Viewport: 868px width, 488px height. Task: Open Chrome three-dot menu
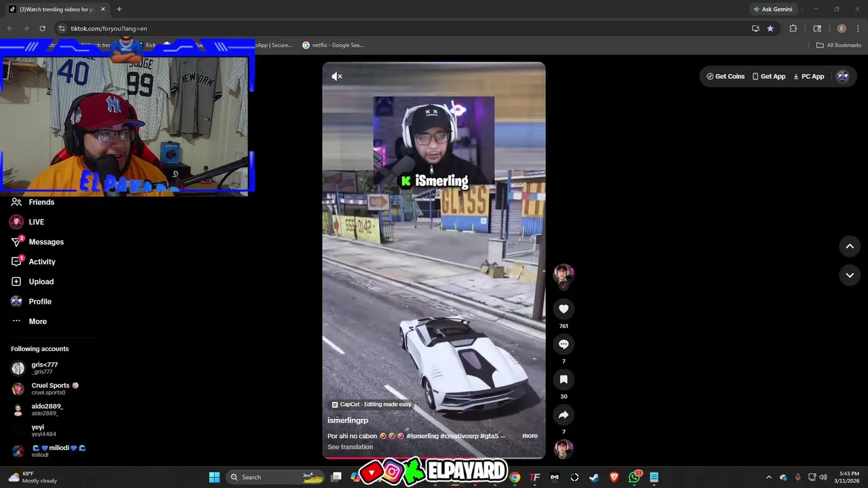[858, 28]
